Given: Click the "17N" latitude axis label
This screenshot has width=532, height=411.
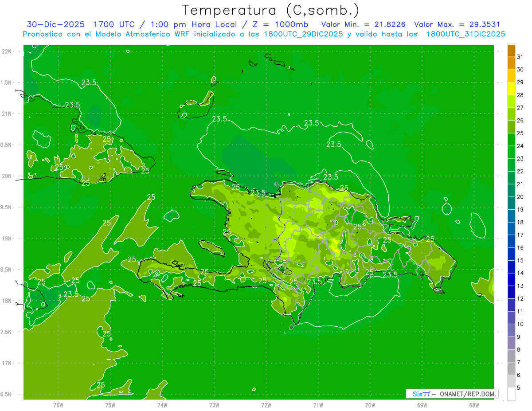Looking at the screenshot, I should click(x=7, y=363).
